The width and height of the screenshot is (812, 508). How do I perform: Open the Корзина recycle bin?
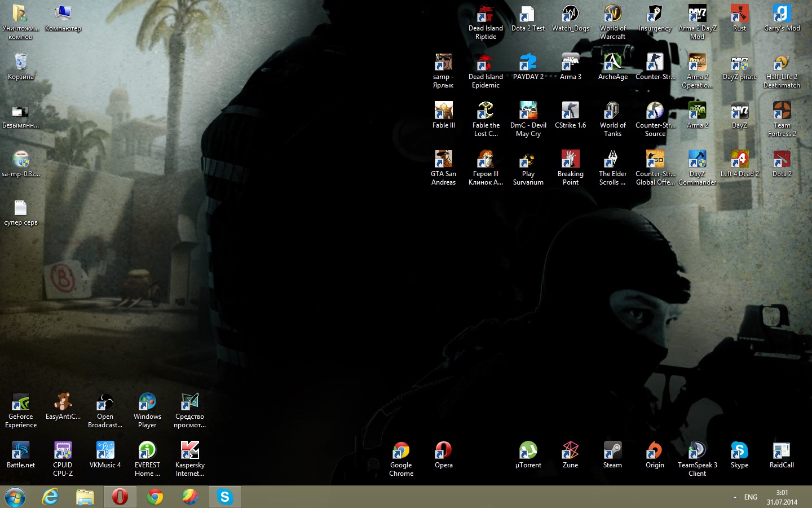(21, 67)
